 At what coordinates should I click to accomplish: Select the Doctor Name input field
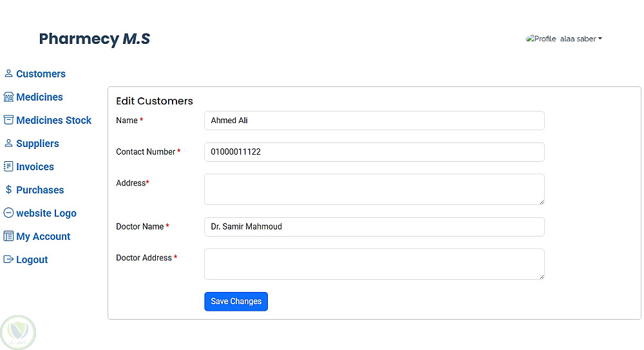pos(374,227)
